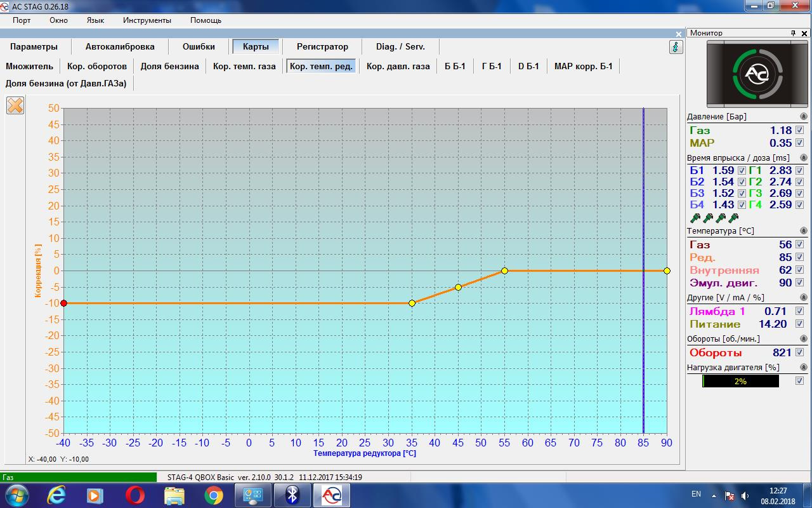Click the AC fuel switch emblem in Monitor

[758, 74]
